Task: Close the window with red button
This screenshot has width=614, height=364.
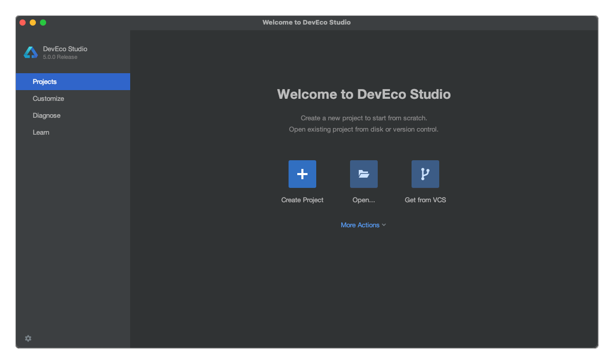Action: tap(23, 23)
